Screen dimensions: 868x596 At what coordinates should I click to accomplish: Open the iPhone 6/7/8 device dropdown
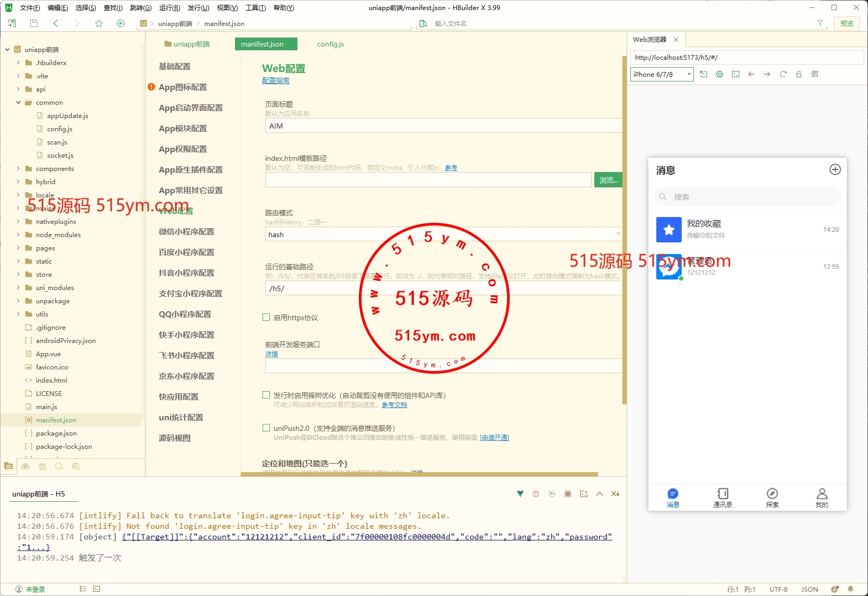click(x=662, y=74)
